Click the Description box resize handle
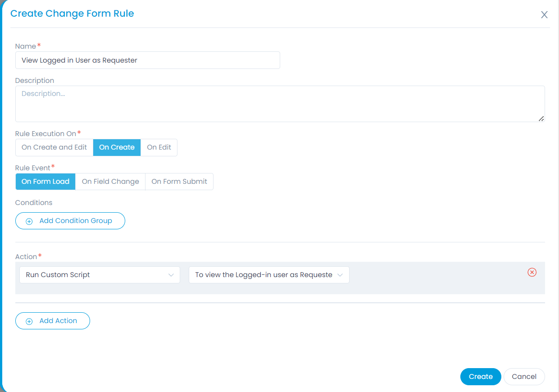Screen dimensions: 559x392 click(x=541, y=119)
